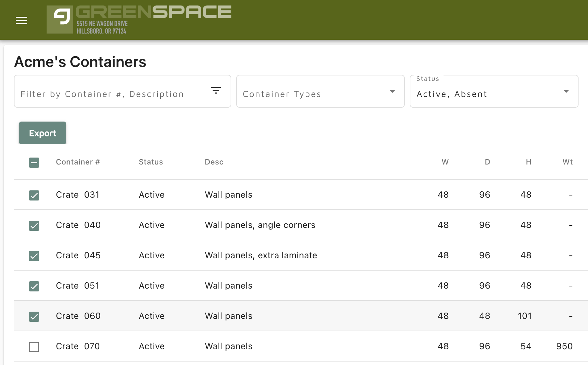
Task: Check the Crate 070 row checkbox
Action: point(34,347)
